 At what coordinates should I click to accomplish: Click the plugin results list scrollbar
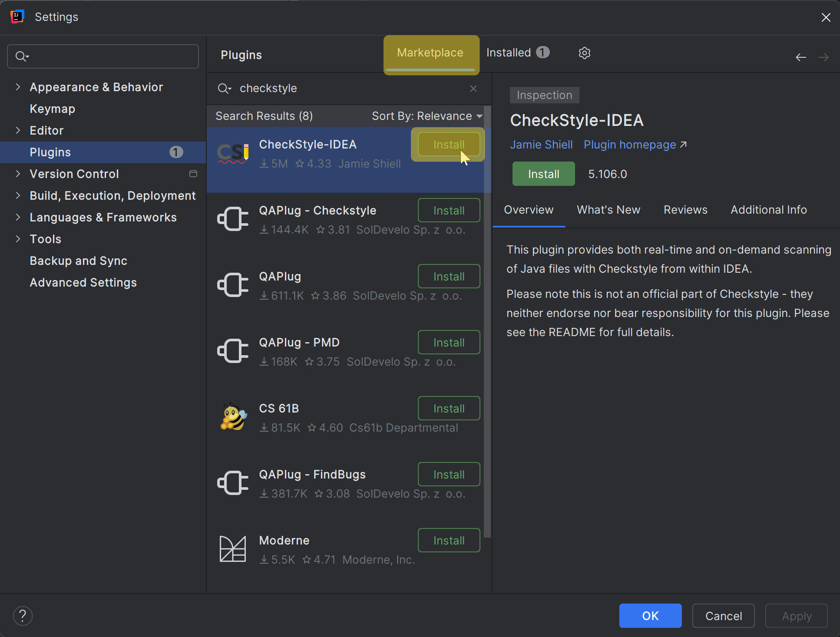pos(487,321)
